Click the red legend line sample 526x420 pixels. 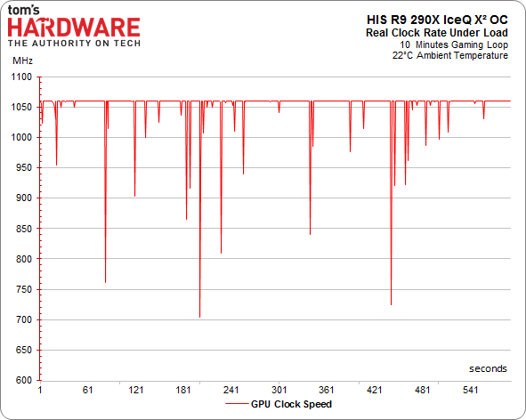(x=237, y=404)
